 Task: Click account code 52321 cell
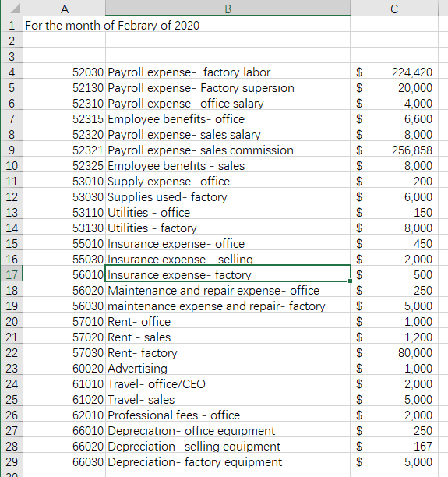(64, 150)
